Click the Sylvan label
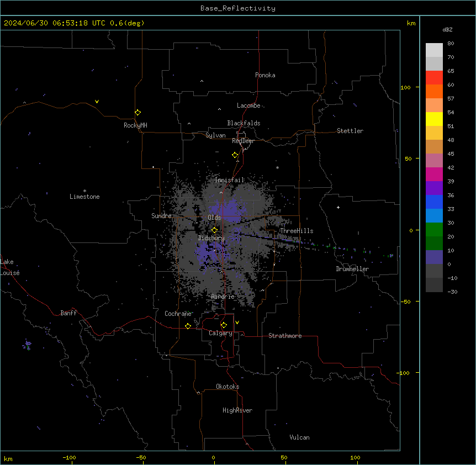 [x=215, y=135]
